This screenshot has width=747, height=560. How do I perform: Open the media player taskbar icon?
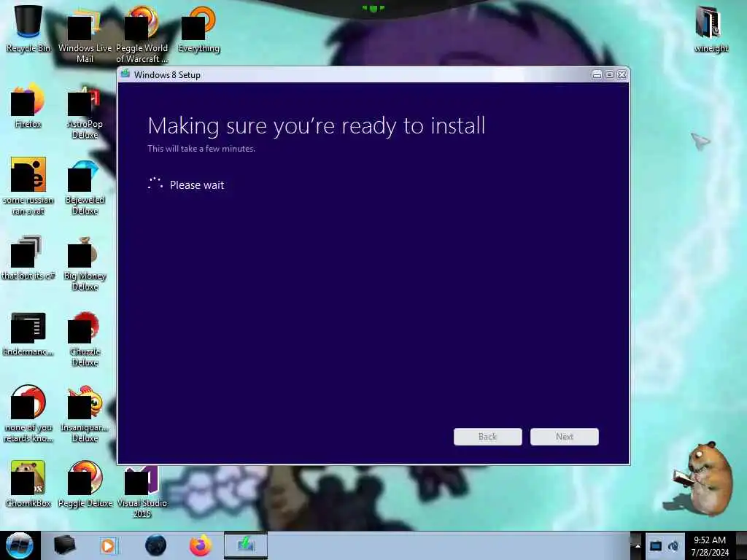pos(109,545)
